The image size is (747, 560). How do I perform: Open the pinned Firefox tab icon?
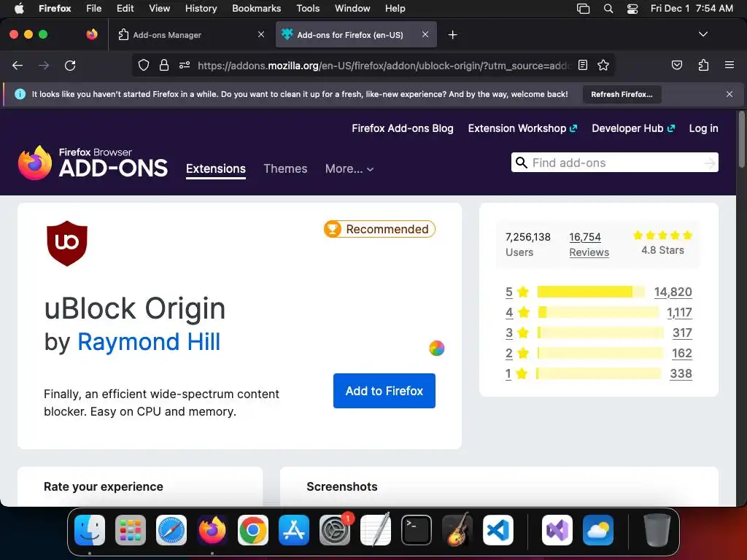click(92, 34)
